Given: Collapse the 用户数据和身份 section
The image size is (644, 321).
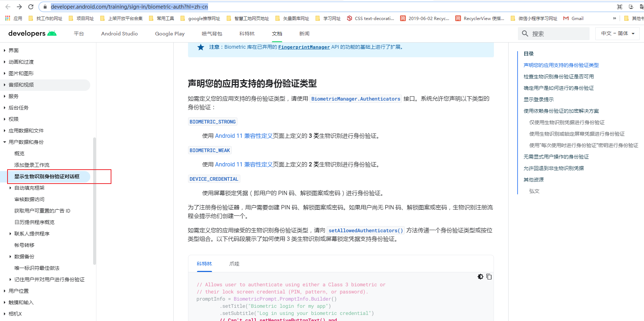Looking at the screenshot, I should [x=5, y=142].
